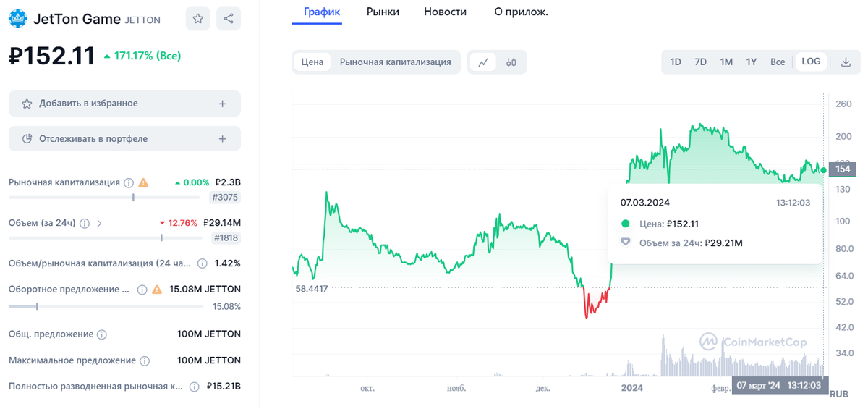Download chart data with the download icon
This screenshot has width=868, height=409.
[846, 62]
